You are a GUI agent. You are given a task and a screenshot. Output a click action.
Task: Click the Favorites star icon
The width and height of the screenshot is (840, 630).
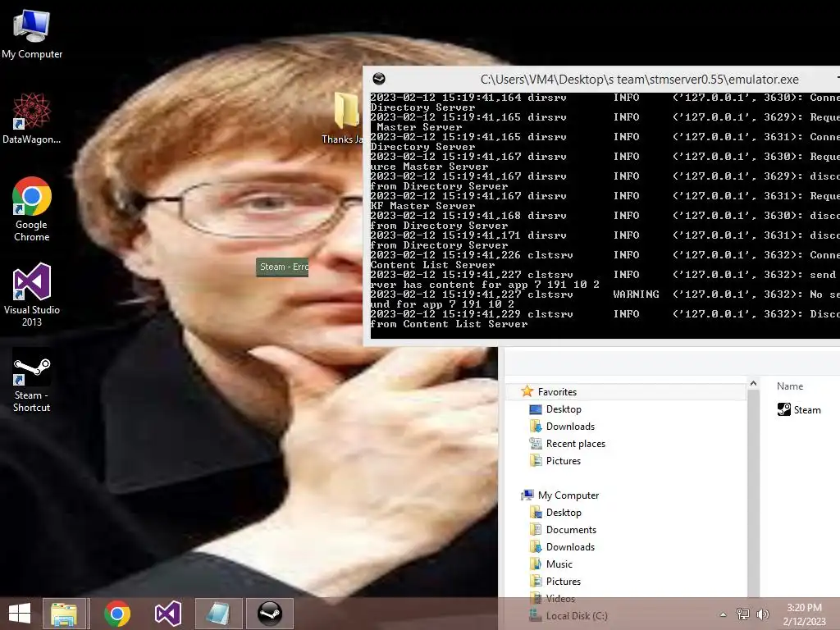(527, 391)
